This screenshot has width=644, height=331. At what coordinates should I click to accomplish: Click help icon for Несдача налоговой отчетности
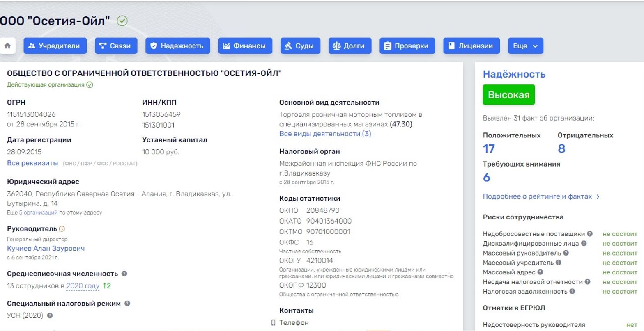tap(588, 282)
